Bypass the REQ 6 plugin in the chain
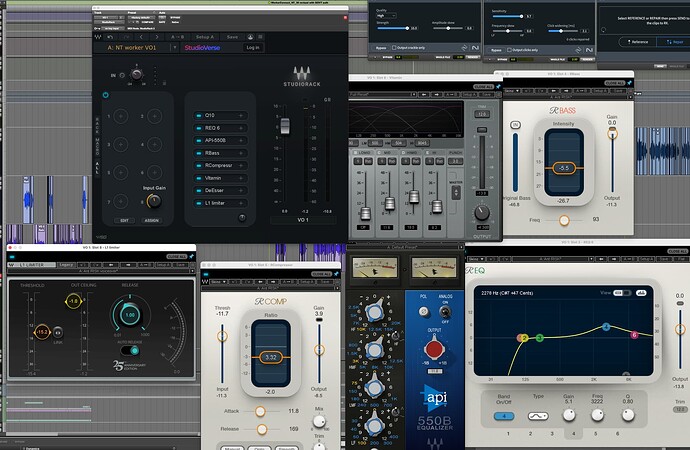Screen dimensions: 690x450 point(199,128)
